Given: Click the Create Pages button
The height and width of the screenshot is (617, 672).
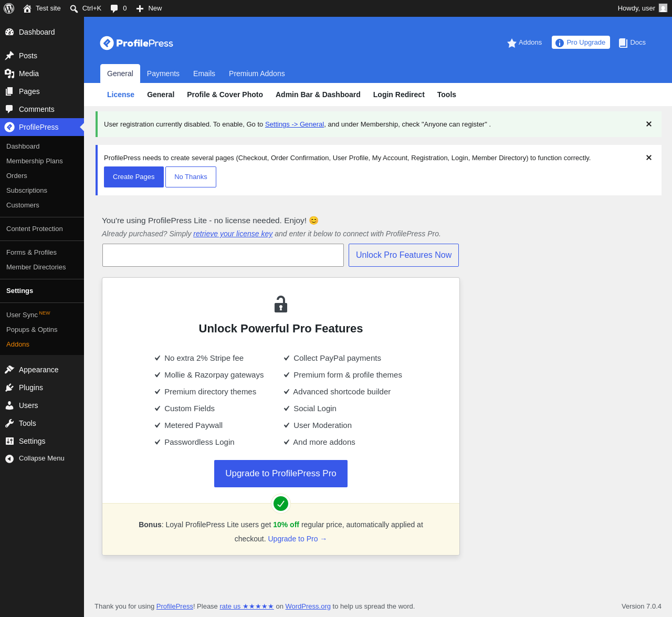Looking at the screenshot, I should (x=134, y=177).
